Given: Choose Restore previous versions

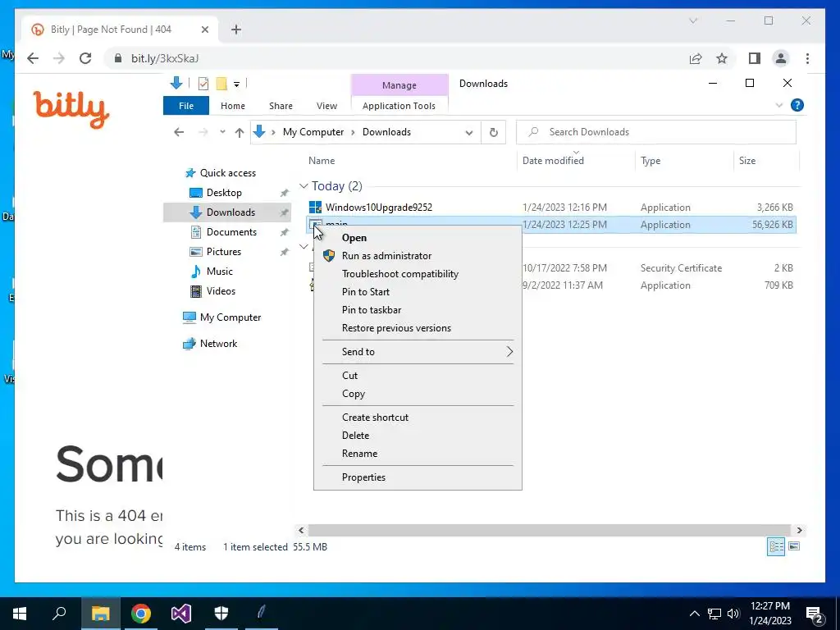Looking at the screenshot, I should click(x=418, y=328).
